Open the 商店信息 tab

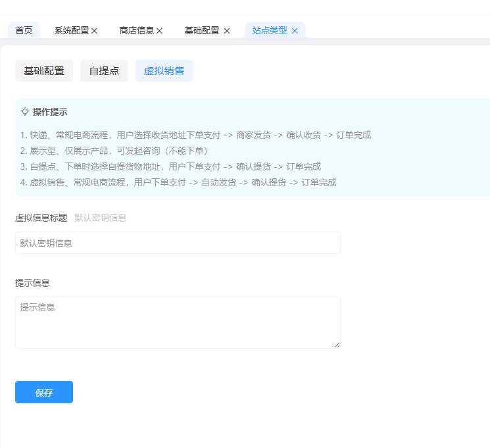[x=136, y=30]
